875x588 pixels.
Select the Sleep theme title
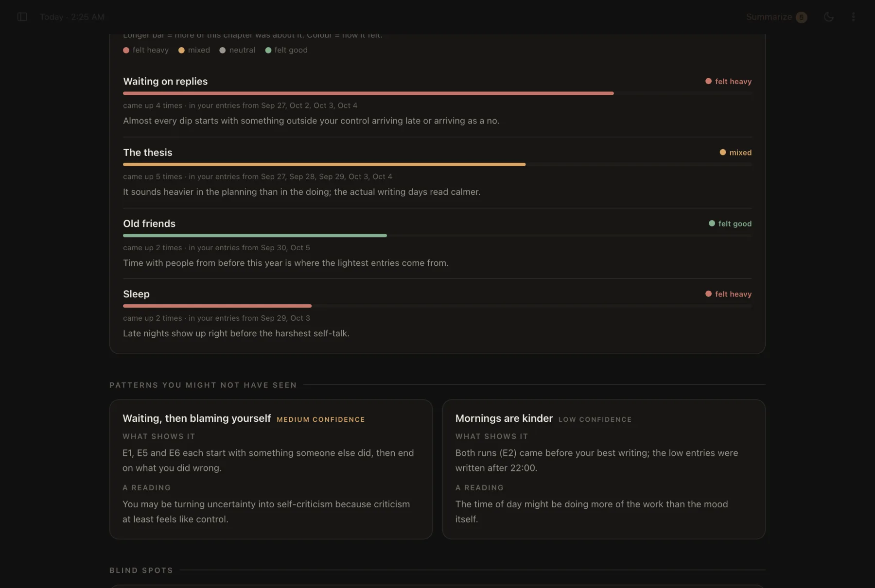pyautogui.click(x=136, y=294)
